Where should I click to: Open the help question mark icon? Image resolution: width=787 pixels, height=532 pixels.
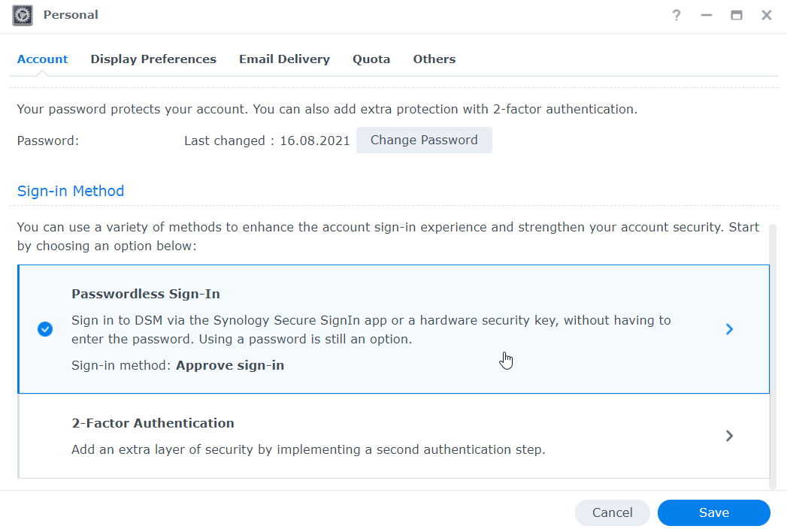click(x=676, y=15)
